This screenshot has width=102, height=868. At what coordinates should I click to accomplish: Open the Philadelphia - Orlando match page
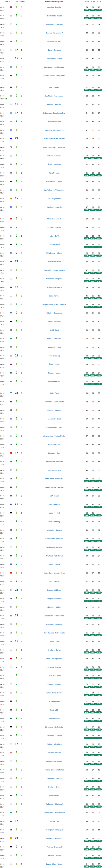54,253
